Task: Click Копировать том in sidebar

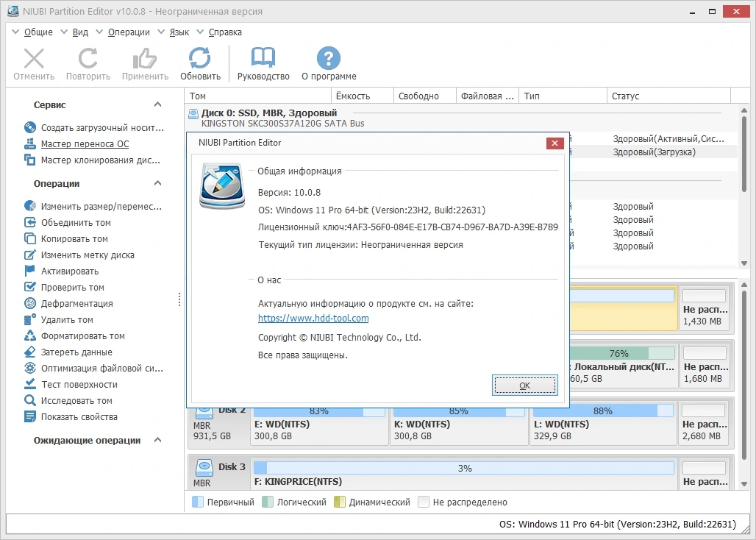Action: pyautogui.click(x=74, y=238)
